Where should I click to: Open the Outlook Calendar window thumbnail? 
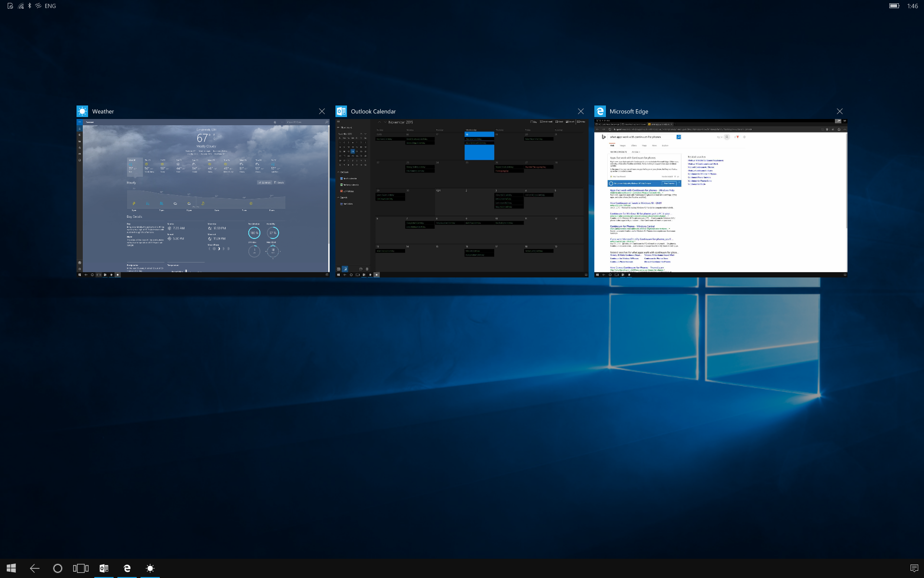point(462,198)
